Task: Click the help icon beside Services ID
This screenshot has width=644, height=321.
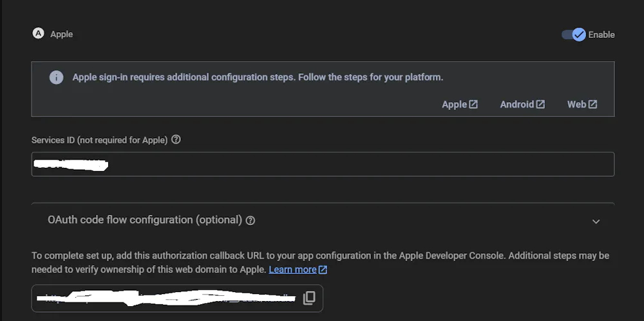Action: pyautogui.click(x=176, y=140)
